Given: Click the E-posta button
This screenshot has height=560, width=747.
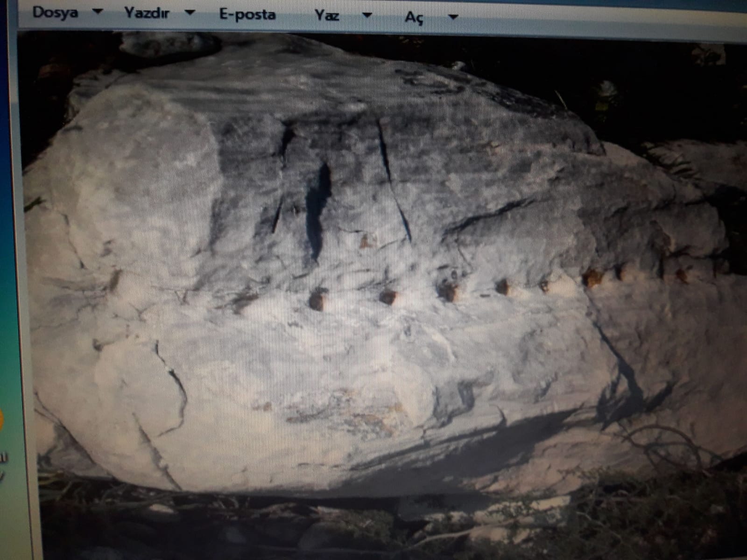Looking at the screenshot, I should pyautogui.click(x=247, y=14).
